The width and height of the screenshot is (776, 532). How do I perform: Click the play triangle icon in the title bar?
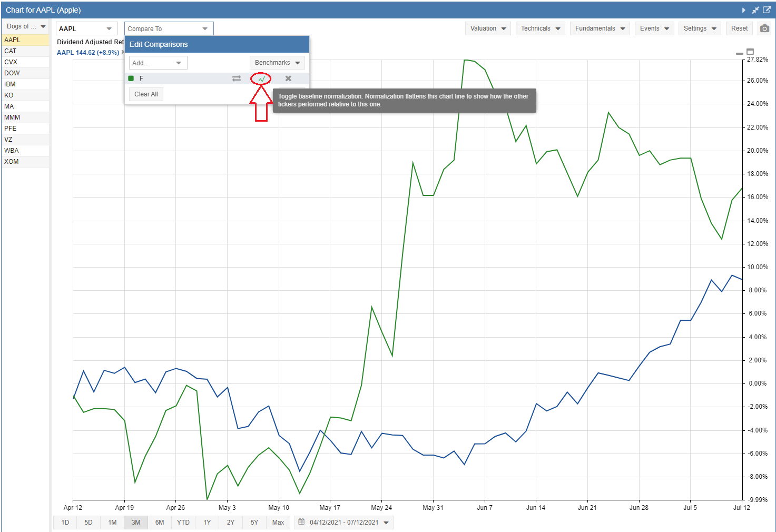click(x=743, y=10)
